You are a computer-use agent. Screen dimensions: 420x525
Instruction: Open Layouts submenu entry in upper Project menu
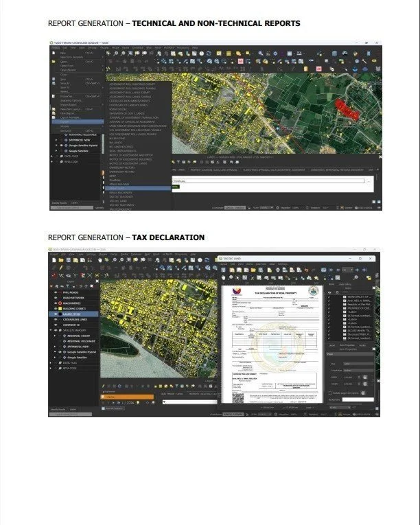78,122
